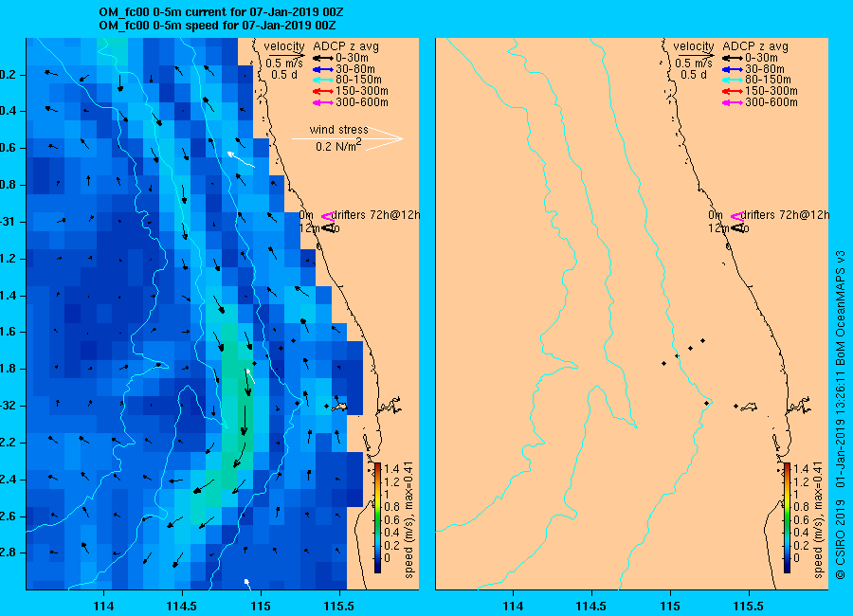Click the red 150-300m arrow in right map legend
The image size is (853, 616).
(x=733, y=91)
